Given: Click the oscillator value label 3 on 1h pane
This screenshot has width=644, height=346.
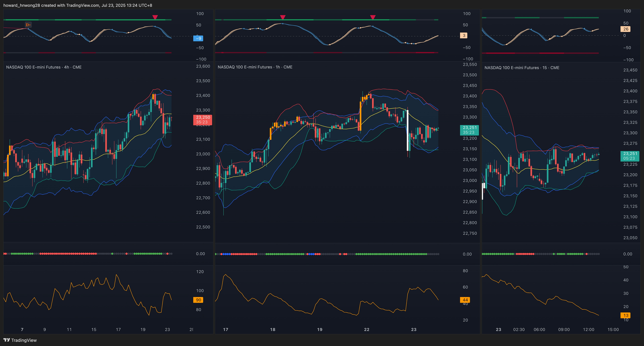Looking at the screenshot, I should pyautogui.click(x=464, y=36).
